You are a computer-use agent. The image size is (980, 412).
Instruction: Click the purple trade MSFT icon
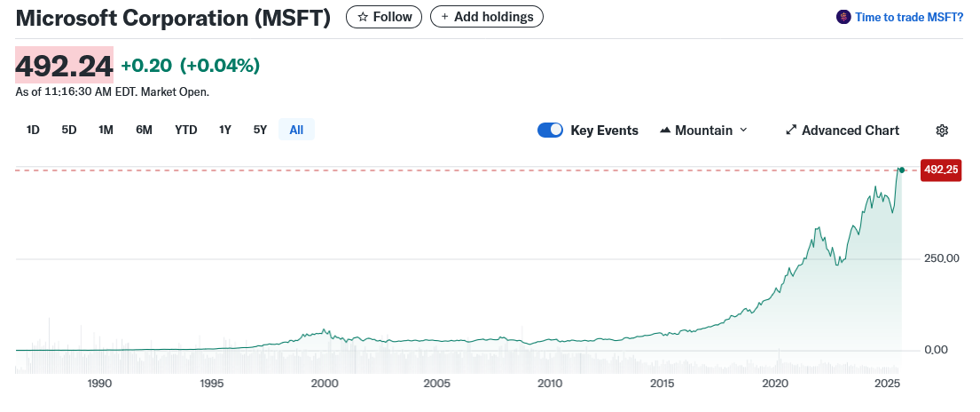843,17
